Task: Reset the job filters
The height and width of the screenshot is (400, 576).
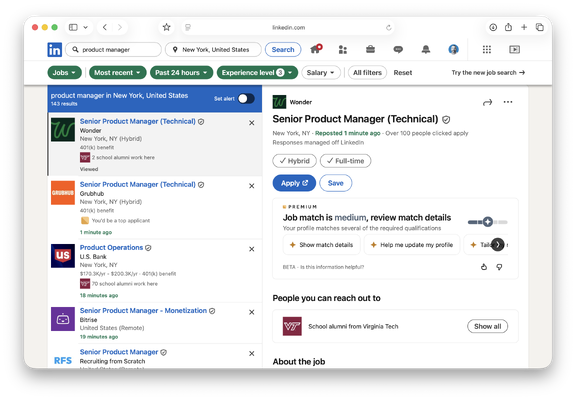Action: pyautogui.click(x=403, y=73)
